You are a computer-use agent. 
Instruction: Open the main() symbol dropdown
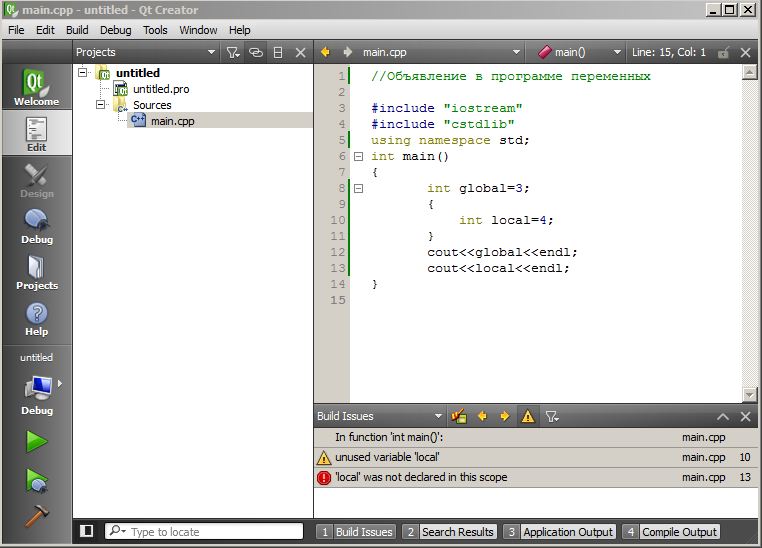(x=578, y=52)
